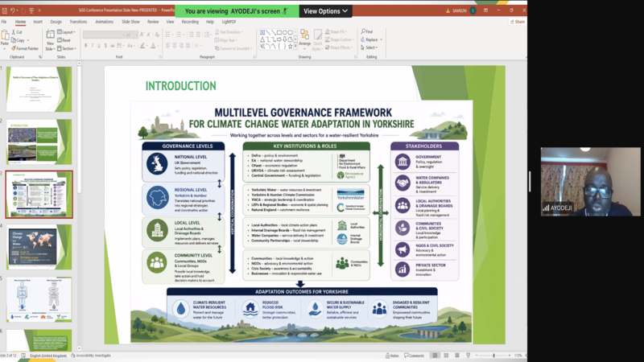Align text right
The image size is (644, 362).
pos(181,46)
